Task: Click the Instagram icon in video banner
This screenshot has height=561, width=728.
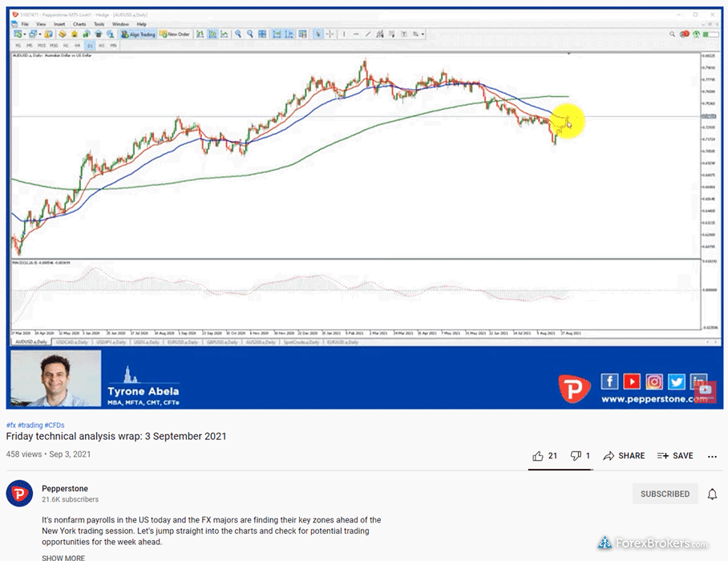Action: pyautogui.click(x=653, y=381)
